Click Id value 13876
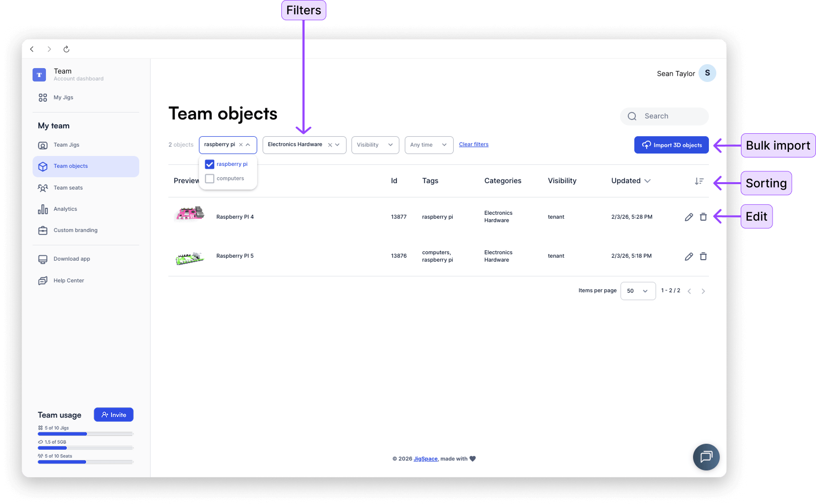The height and width of the screenshot is (504, 816). click(x=399, y=256)
